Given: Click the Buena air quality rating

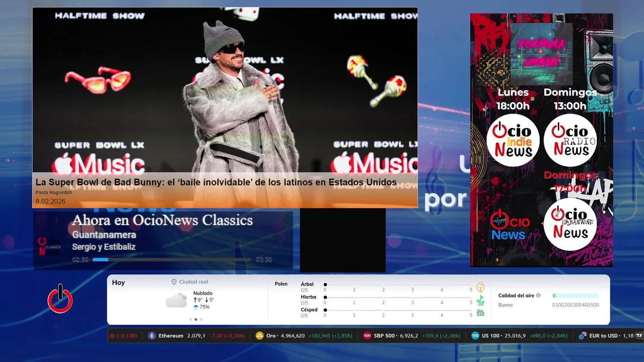Looking at the screenshot, I should point(505,305).
